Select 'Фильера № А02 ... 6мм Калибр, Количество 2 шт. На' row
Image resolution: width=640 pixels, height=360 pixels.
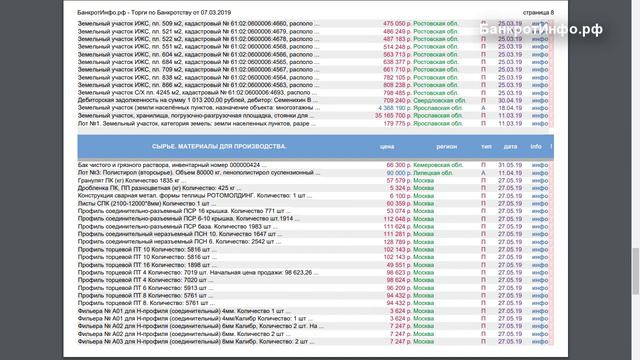click(x=201, y=326)
